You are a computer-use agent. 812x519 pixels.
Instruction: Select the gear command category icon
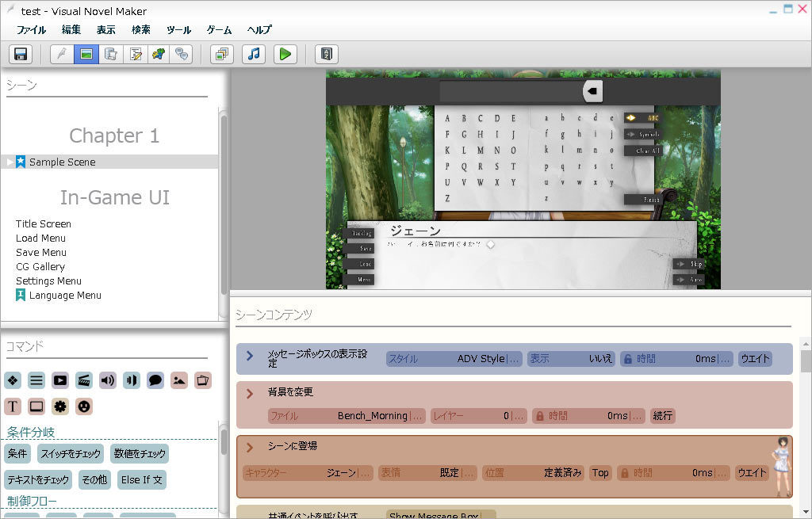pyautogui.click(x=60, y=406)
